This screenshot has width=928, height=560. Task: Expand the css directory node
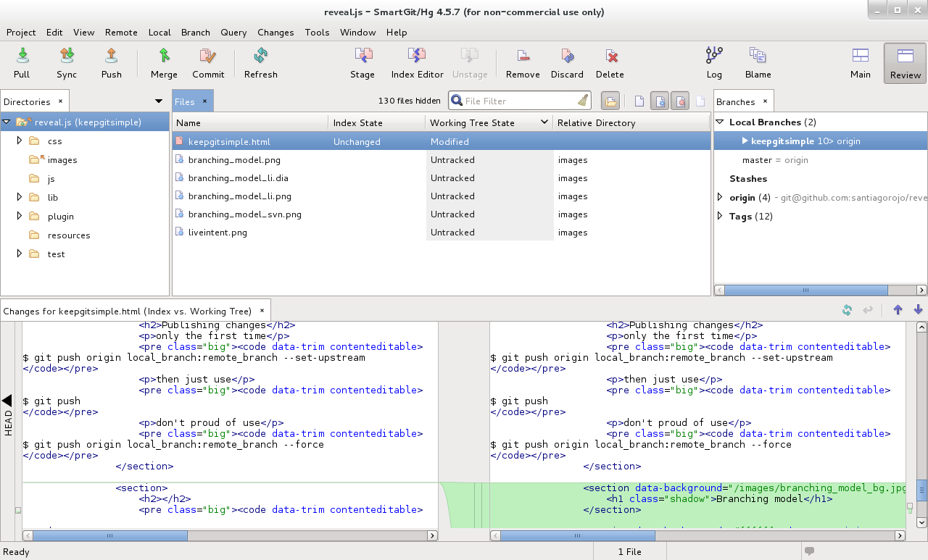coord(20,141)
